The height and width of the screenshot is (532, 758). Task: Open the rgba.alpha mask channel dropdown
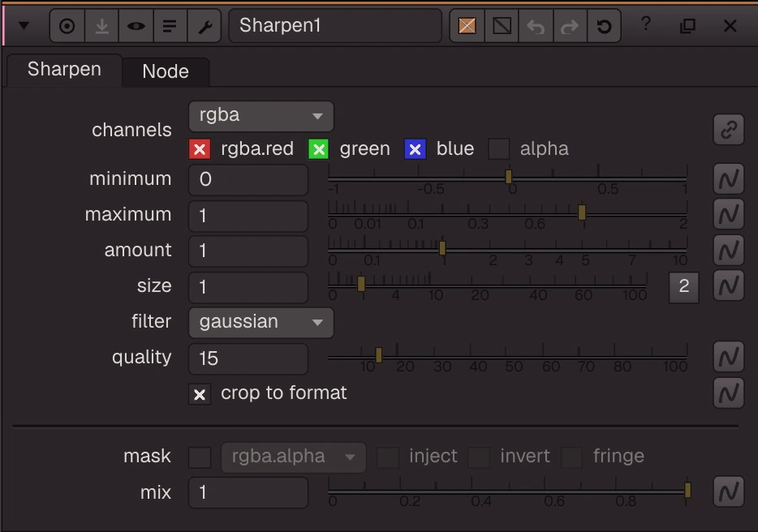pyautogui.click(x=294, y=457)
